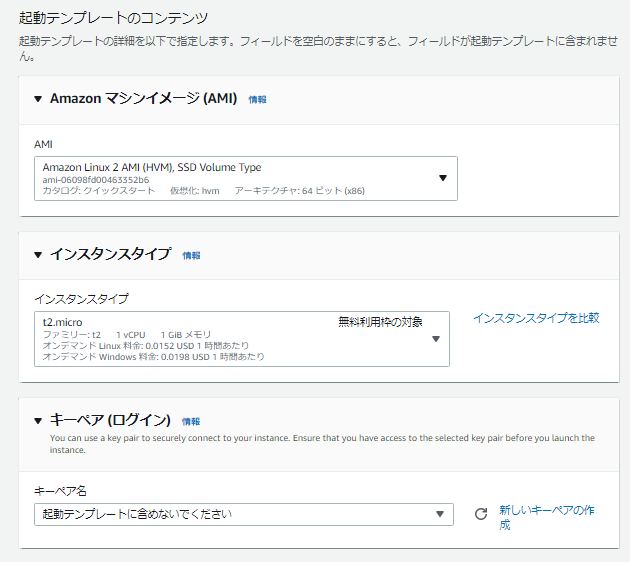Click the 新しいキーペアの作成 link
Viewport: 630px width, 562px height.
tap(547, 517)
